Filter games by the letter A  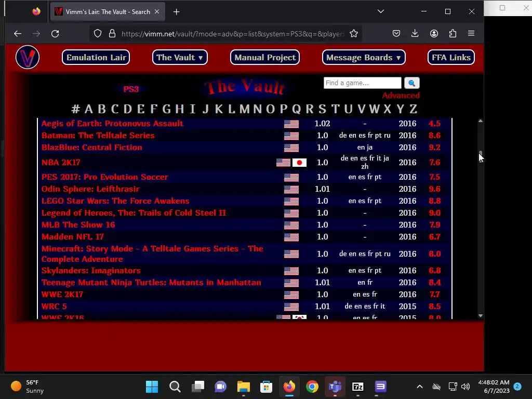pos(88,109)
